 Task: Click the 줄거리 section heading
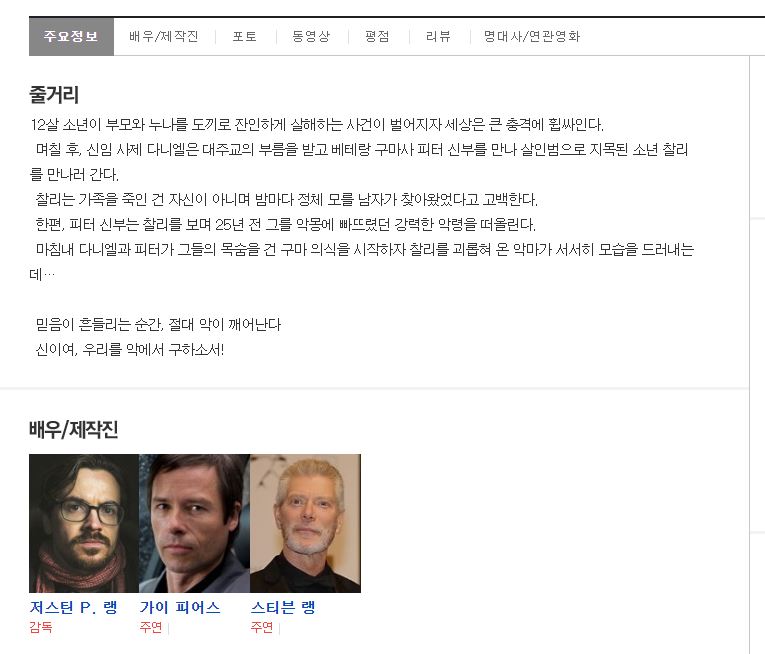pos(54,95)
